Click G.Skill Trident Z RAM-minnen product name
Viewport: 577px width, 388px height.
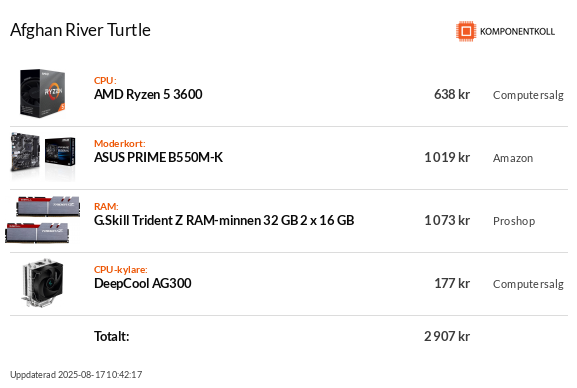click(x=224, y=221)
